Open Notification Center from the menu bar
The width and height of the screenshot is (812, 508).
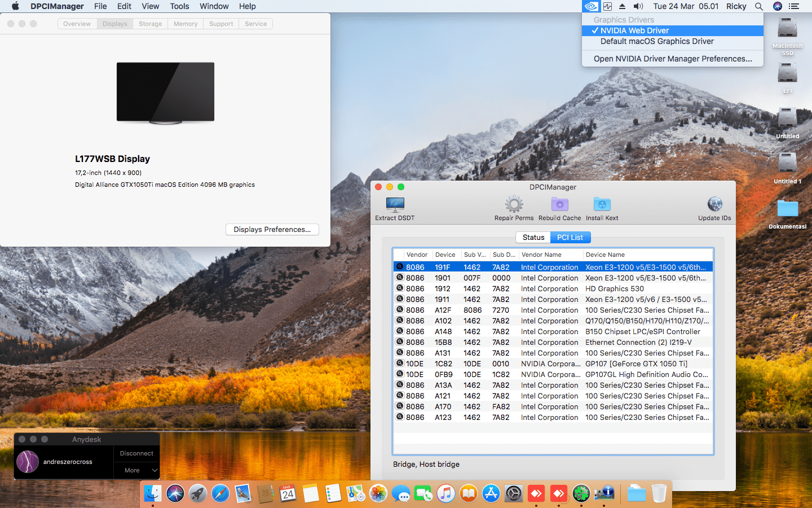794,6
